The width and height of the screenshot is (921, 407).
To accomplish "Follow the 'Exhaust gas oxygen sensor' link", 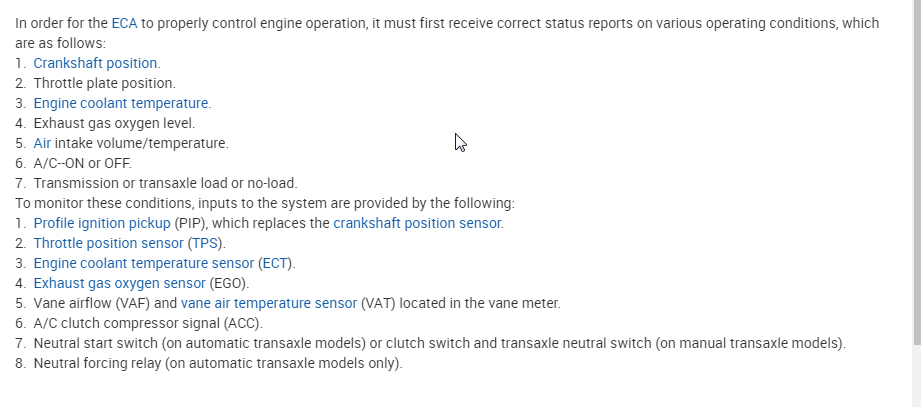I will coord(119,283).
